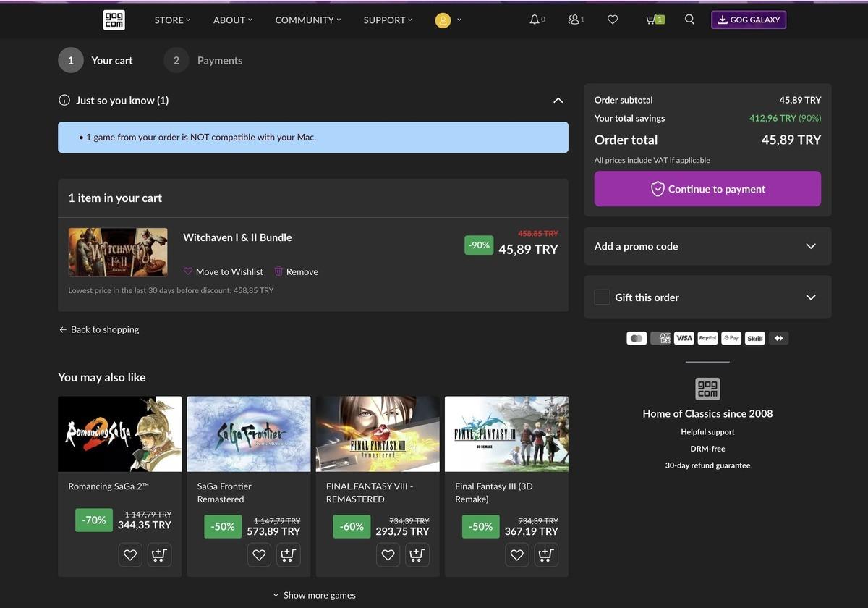The image size is (868, 608).
Task: Click Back to shopping link
Action: click(99, 329)
